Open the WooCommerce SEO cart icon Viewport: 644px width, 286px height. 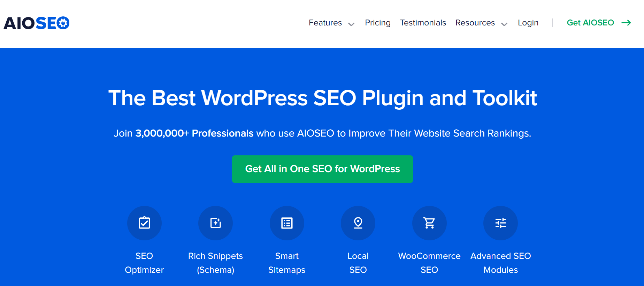(x=429, y=223)
